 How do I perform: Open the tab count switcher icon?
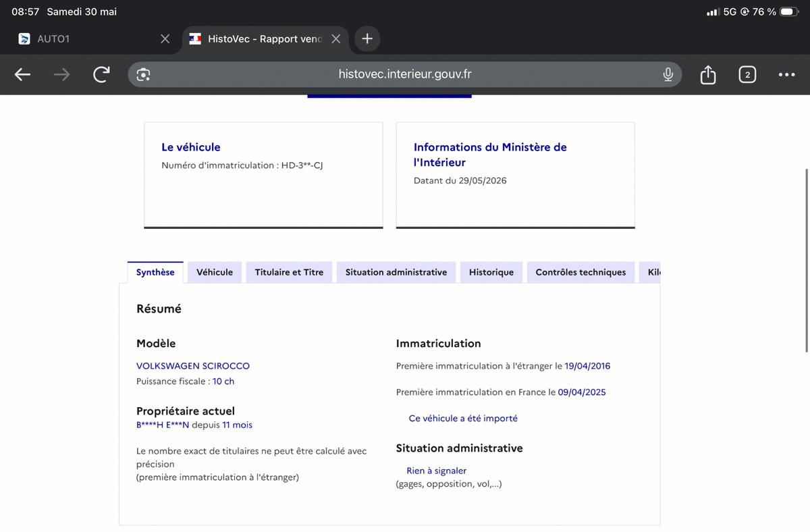(747, 74)
